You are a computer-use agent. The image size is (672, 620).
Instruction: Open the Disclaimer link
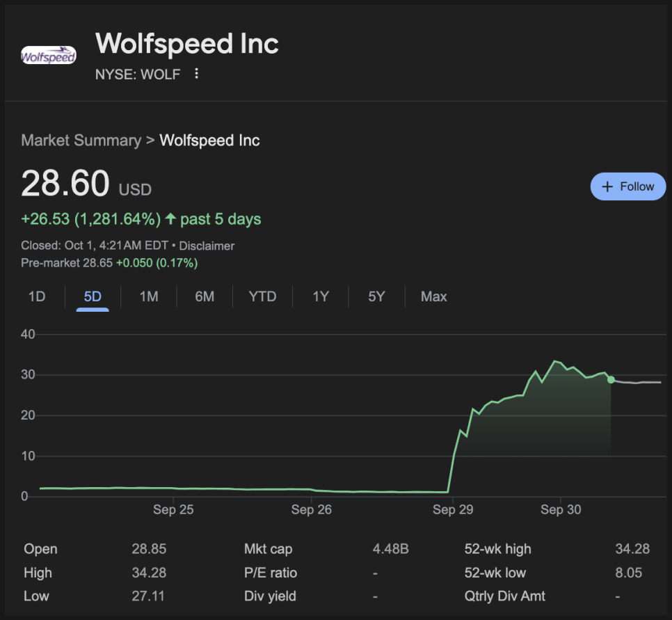pyautogui.click(x=207, y=246)
